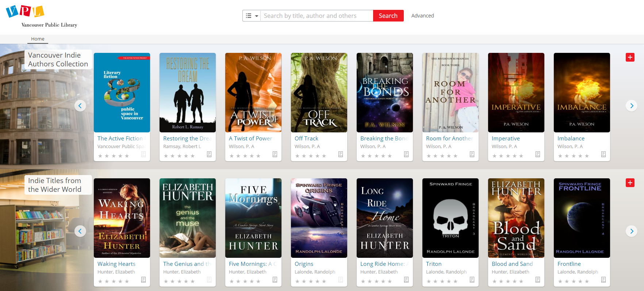Click the Indie Titles from the Wider World heading
The width and height of the screenshot is (644, 291).
55,185
